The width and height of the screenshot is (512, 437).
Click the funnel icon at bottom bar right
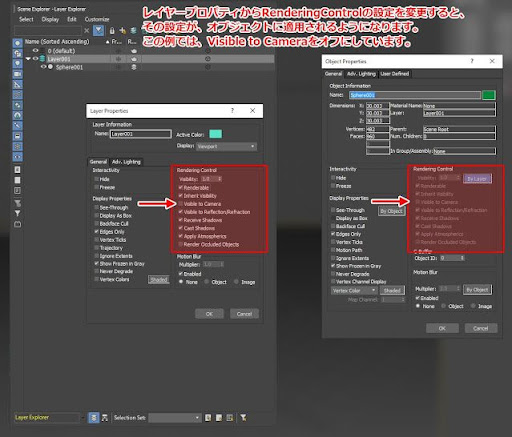click(x=243, y=418)
